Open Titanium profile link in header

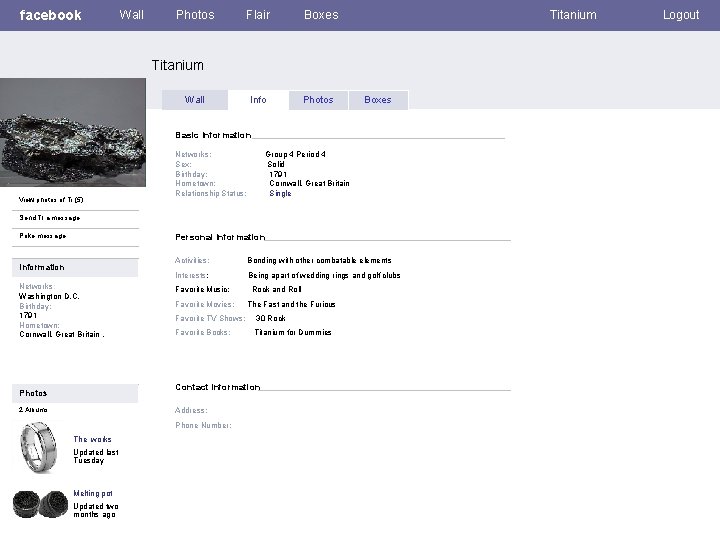(x=573, y=15)
